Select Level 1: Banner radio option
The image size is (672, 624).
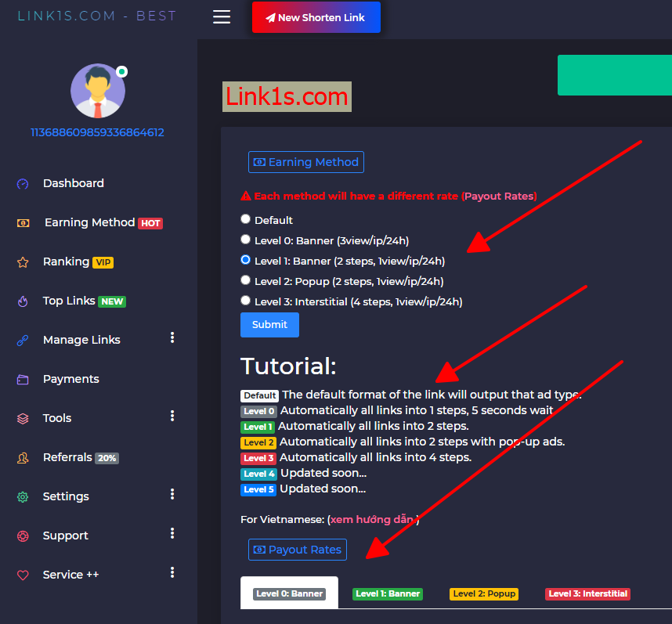coord(245,259)
